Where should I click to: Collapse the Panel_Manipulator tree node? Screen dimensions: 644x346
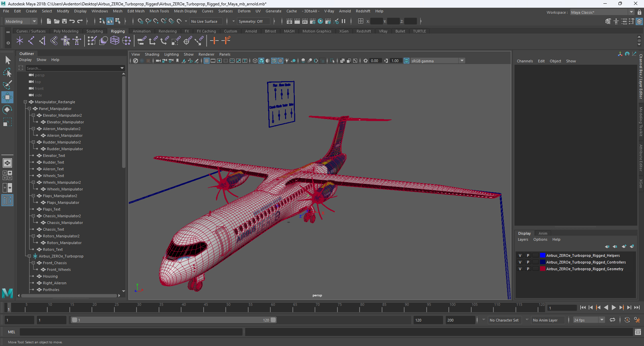[x=29, y=109]
